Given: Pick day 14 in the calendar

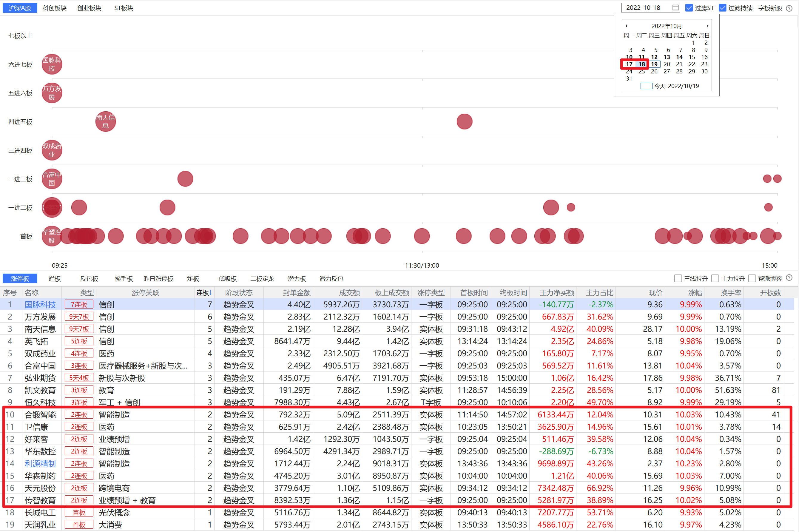Looking at the screenshot, I should pyautogui.click(x=679, y=57).
